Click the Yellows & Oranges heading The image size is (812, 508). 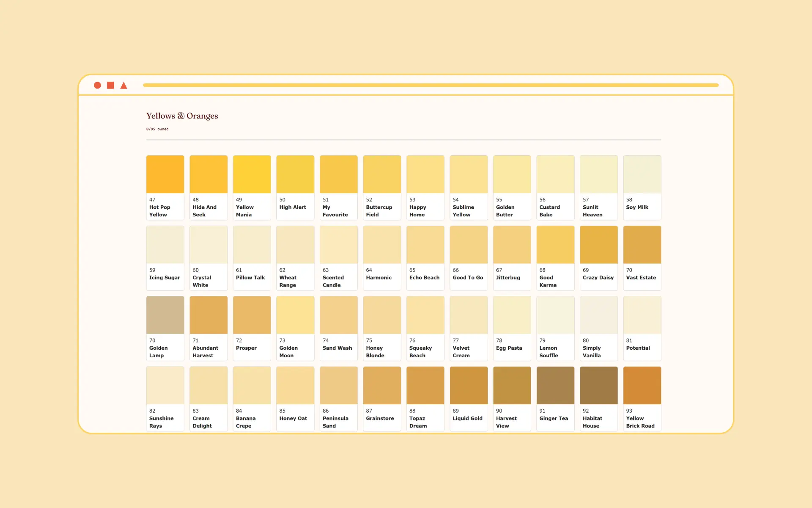[182, 116]
